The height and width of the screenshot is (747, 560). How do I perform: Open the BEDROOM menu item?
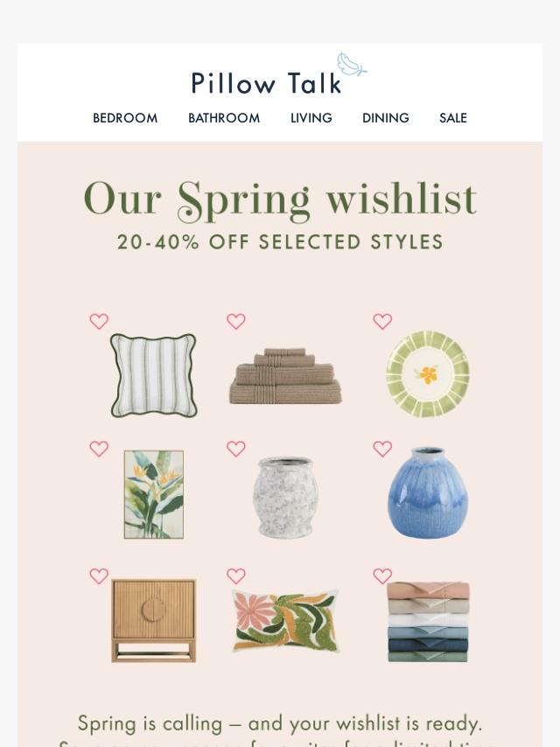(125, 118)
